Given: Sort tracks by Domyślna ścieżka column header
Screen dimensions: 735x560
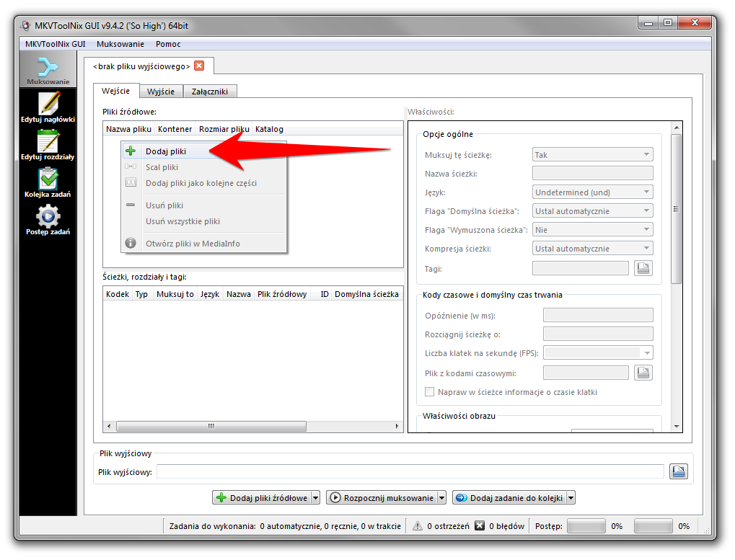Looking at the screenshot, I should pos(366,294).
